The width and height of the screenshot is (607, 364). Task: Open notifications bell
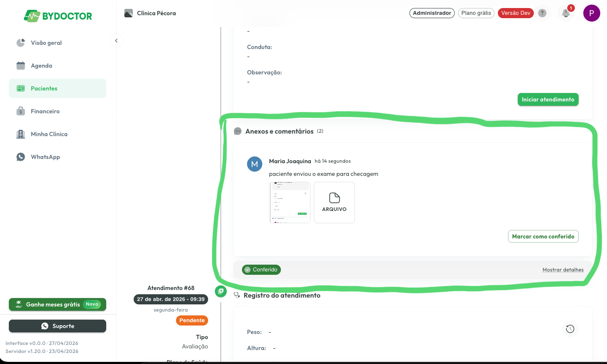coord(566,13)
